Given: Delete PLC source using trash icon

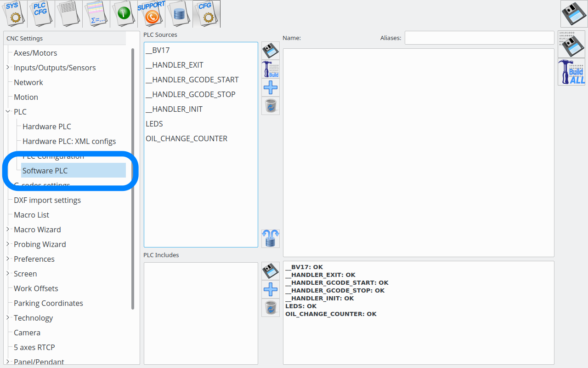Looking at the screenshot, I should [x=271, y=106].
